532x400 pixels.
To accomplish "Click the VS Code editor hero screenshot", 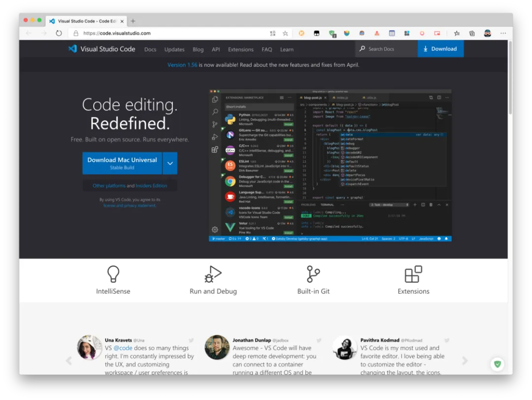I will pos(330,165).
